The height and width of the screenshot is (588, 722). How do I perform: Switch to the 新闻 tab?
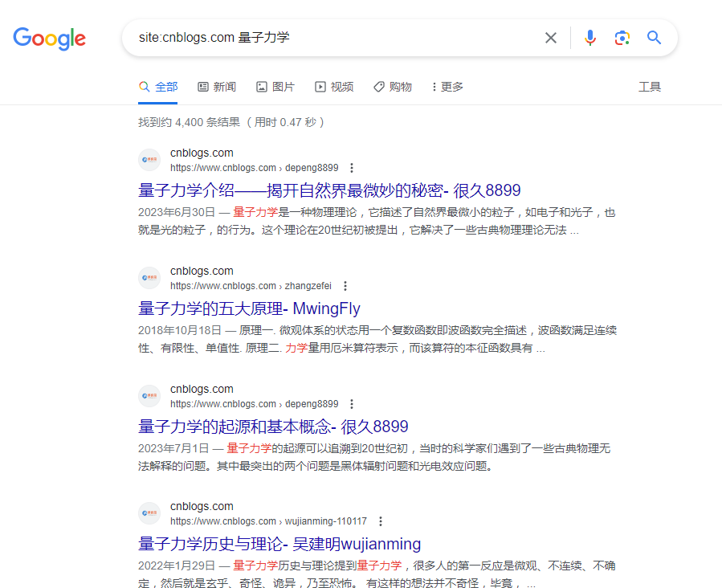tap(217, 87)
